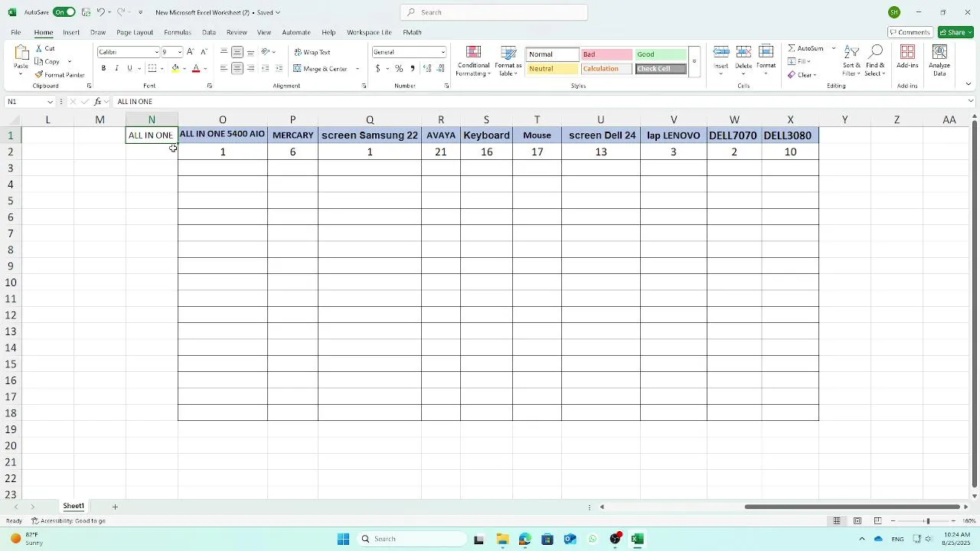980x551 pixels.
Task: Align text right
Action: [x=250, y=68]
